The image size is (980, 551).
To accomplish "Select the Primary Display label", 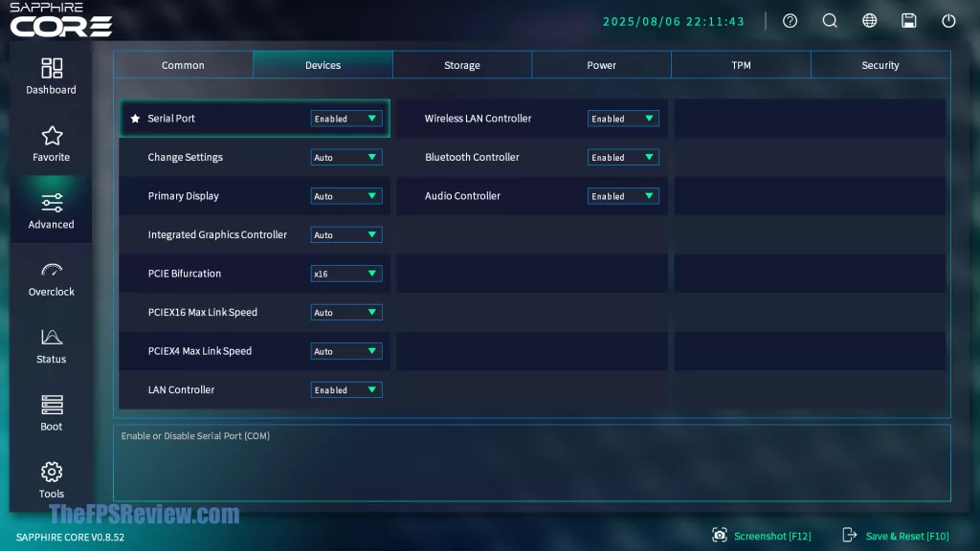I will (x=183, y=195).
